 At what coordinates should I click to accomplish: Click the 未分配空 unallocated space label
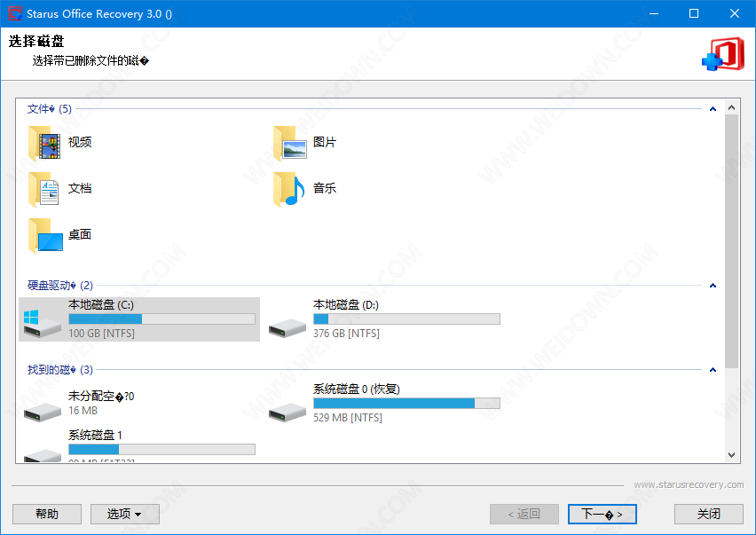tap(101, 397)
